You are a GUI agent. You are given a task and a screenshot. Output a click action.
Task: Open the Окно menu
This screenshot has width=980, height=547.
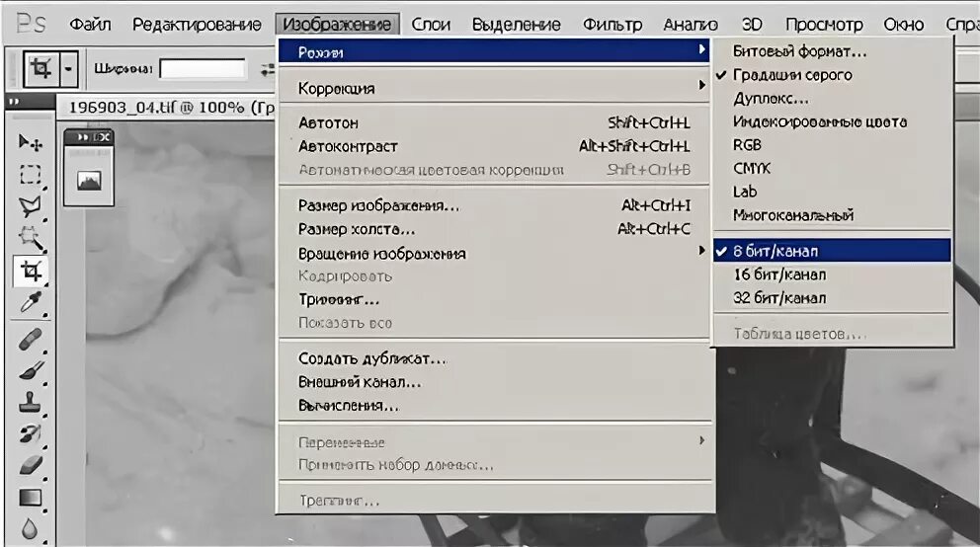pos(903,25)
